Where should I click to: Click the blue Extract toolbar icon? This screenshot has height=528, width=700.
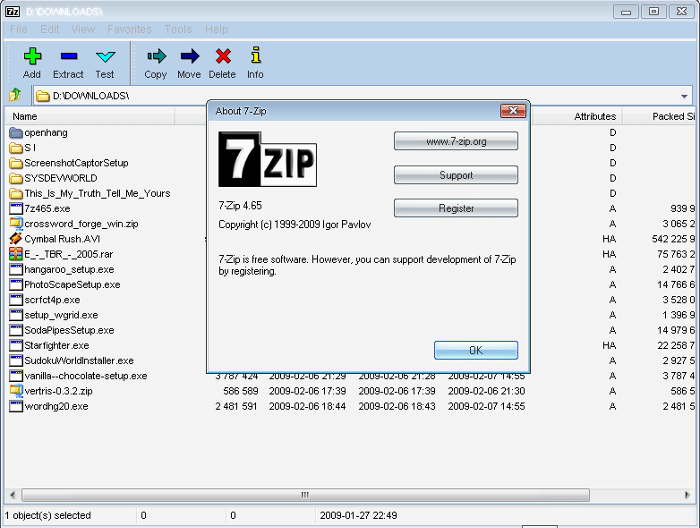click(68, 57)
